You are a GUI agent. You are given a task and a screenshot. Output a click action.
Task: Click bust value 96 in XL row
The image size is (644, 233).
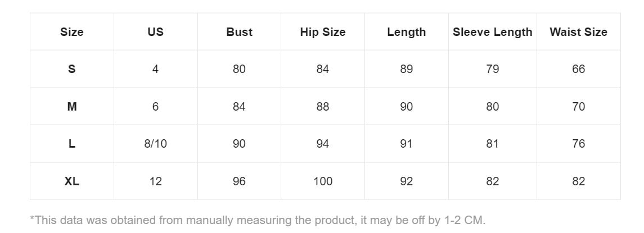click(x=239, y=181)
